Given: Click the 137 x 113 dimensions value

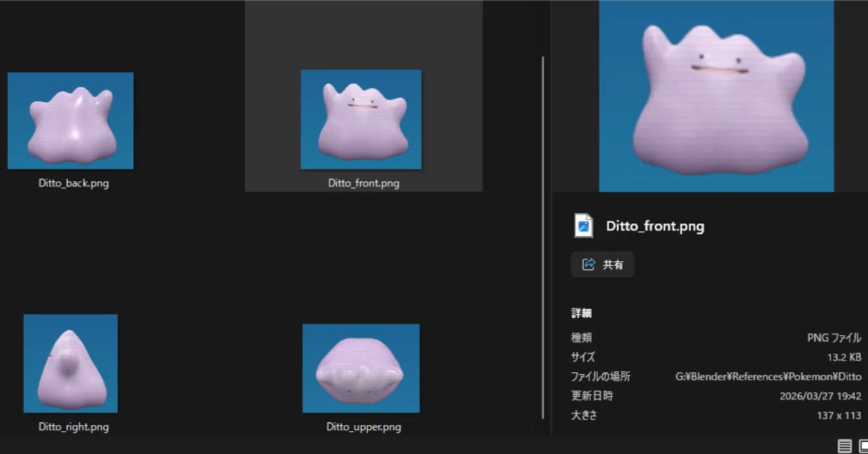Looking at the screenshot, I should click(839, 415).
